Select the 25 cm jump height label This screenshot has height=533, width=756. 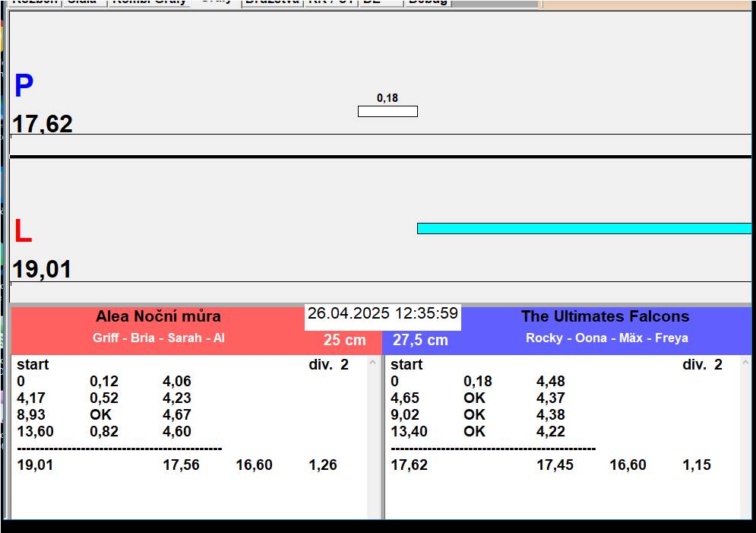pos(344,341)
